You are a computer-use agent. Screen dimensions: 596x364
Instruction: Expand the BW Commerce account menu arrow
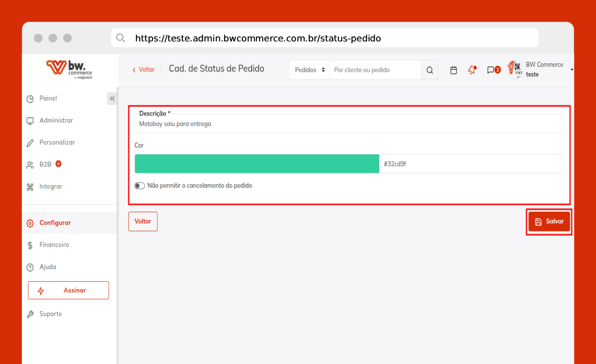click(572, 70)
